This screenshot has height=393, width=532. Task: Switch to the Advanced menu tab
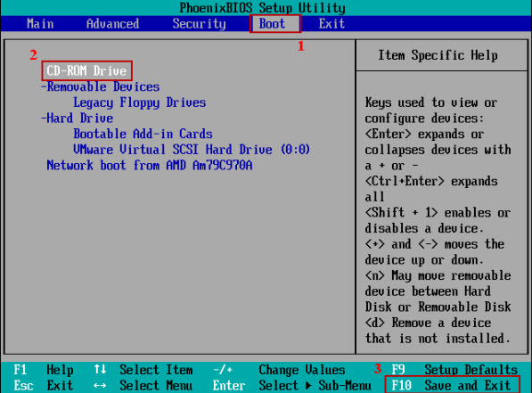[x=112, y=24]
